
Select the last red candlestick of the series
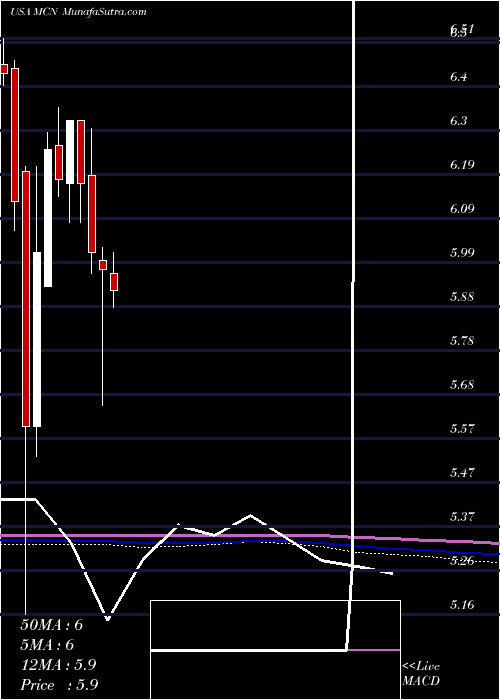pyautogui.click(x=114, y=282)
